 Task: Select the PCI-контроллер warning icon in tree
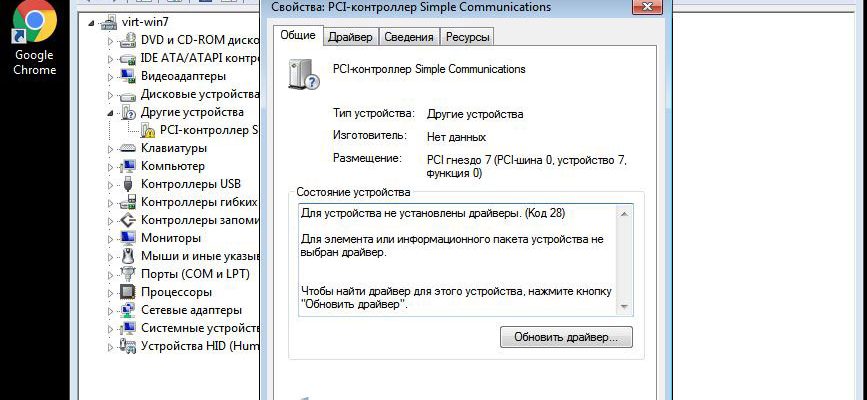click(147, 130)
